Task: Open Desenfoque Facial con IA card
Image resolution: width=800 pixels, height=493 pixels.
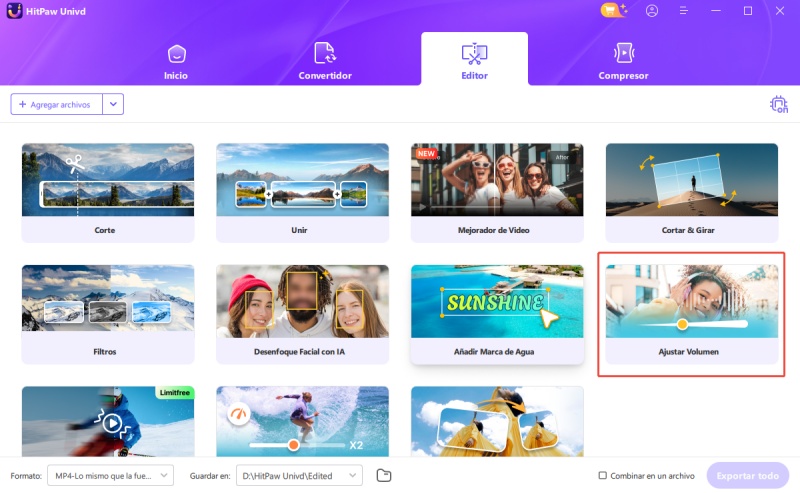Action: (x=303, y=314)
